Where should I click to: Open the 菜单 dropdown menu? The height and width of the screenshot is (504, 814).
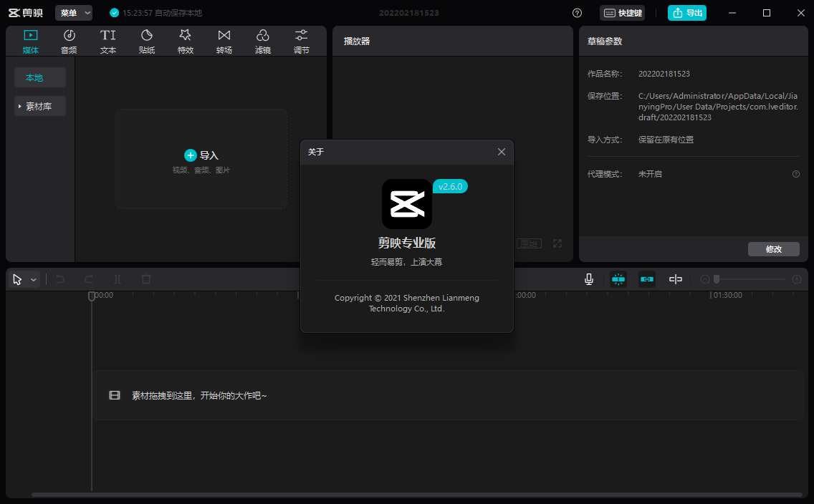tap(74, 13)
